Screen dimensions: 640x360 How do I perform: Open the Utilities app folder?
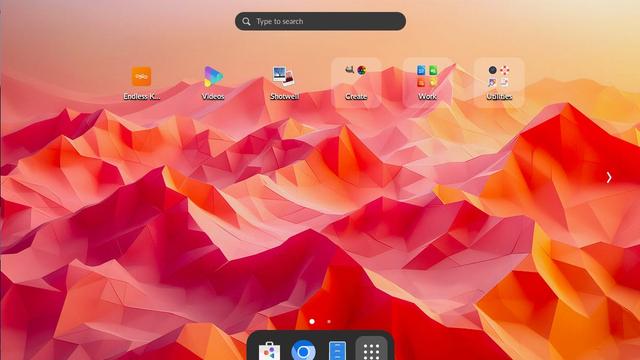pos(499,83)
